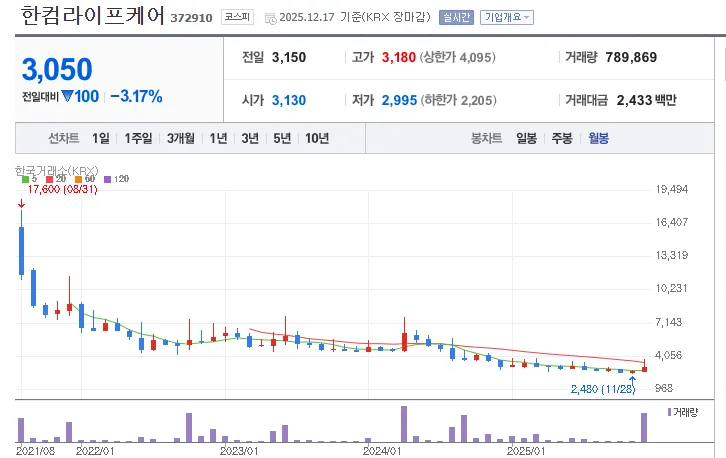Switch to the 주봉 candle chart
The width and height of the screenshot is (726, 458).
tap(562, 138)
